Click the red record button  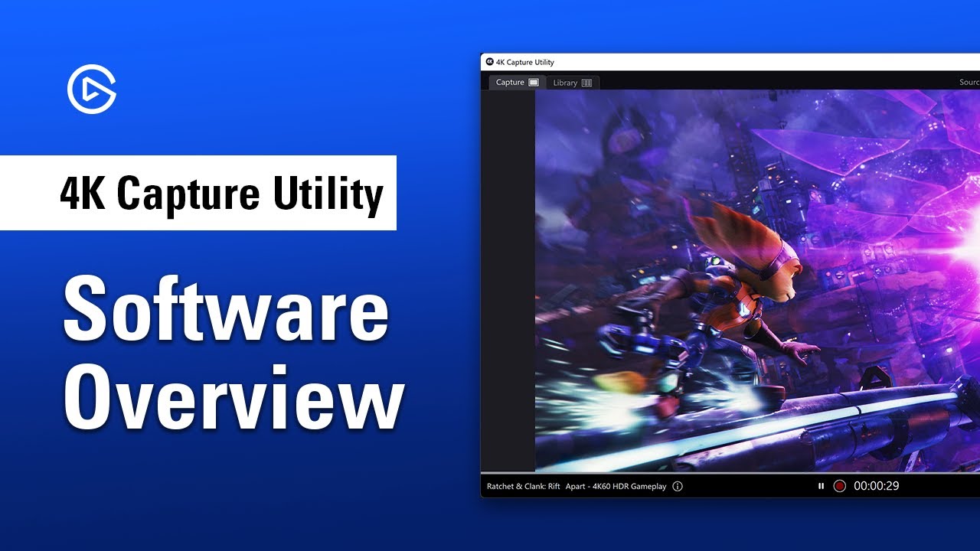[839, 486]
